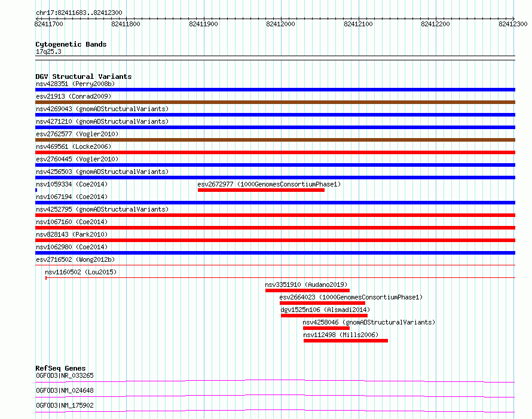Select the esv21913 (Conrad2009) label

tap(74, 96)
